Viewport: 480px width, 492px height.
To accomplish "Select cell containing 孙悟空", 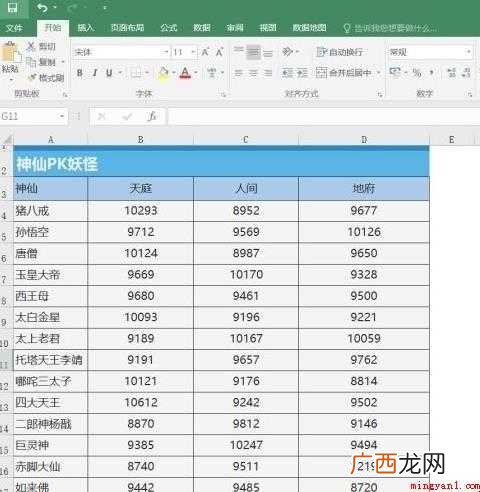I will 50,232.
